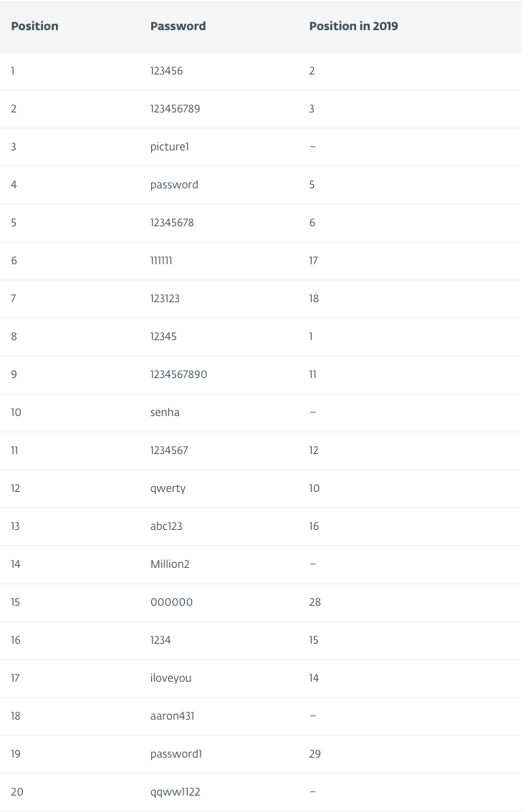
Task: Select the password cell 123123
Action: coord(165,299)
